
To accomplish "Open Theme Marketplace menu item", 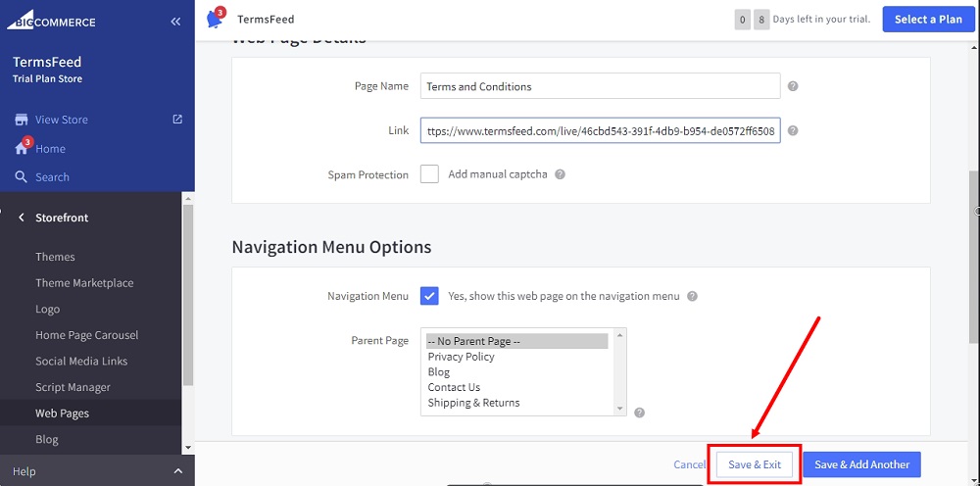I will coord(84,283).
